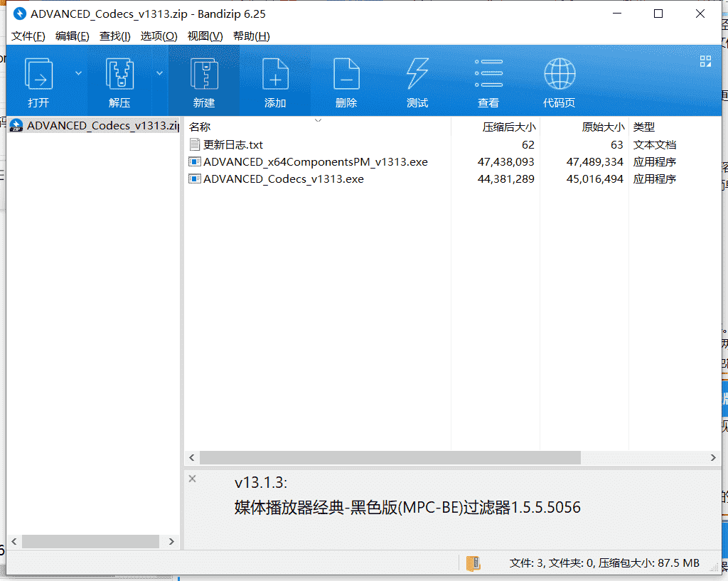Click file list horizontal scrollbar thumb
The image size is (728, 581).
pos(390,457)
